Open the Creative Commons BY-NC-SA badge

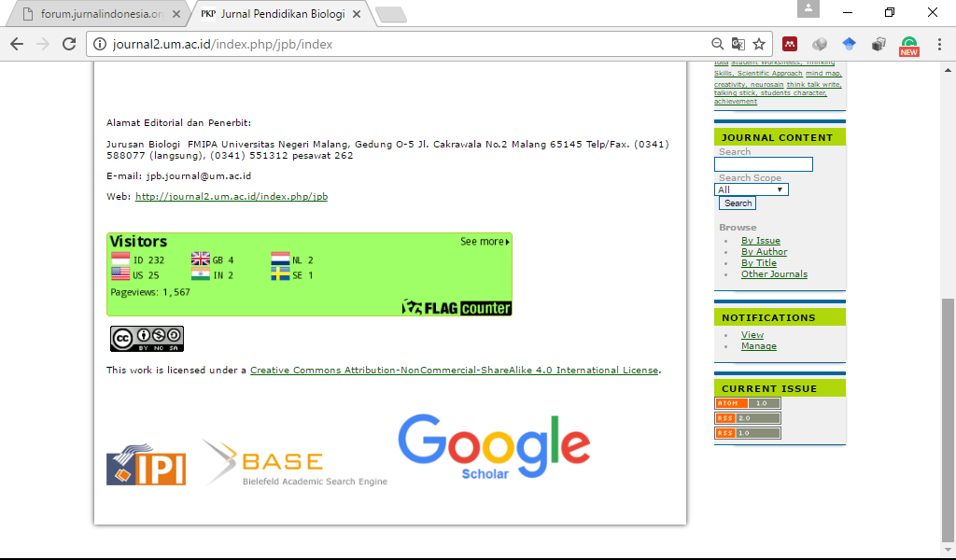[x=147, y=338]
